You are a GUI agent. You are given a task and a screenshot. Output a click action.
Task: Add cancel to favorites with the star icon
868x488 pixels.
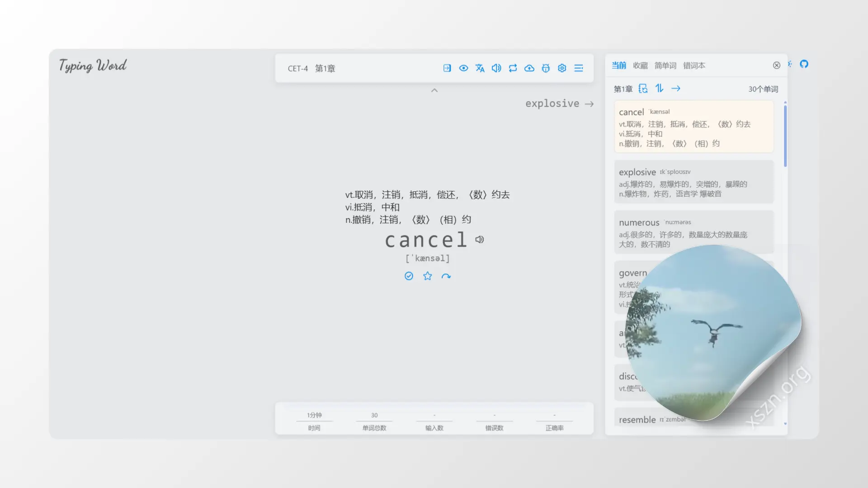(428, 276)
